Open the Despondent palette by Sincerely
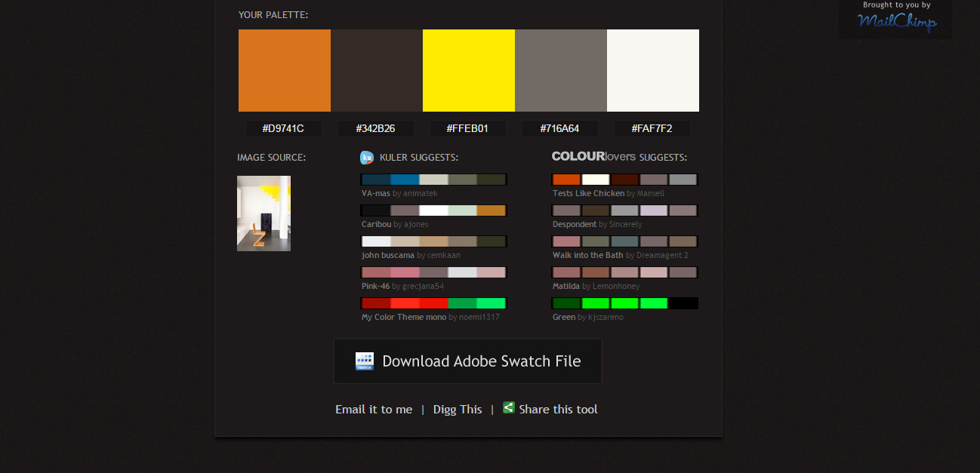980x473 pixels. pyautogui.click(x=624, y=210)
